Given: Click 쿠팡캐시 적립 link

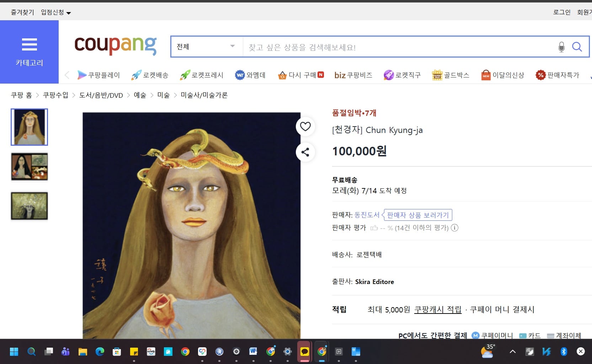Looking at the screenshot, I should point(438,310).
